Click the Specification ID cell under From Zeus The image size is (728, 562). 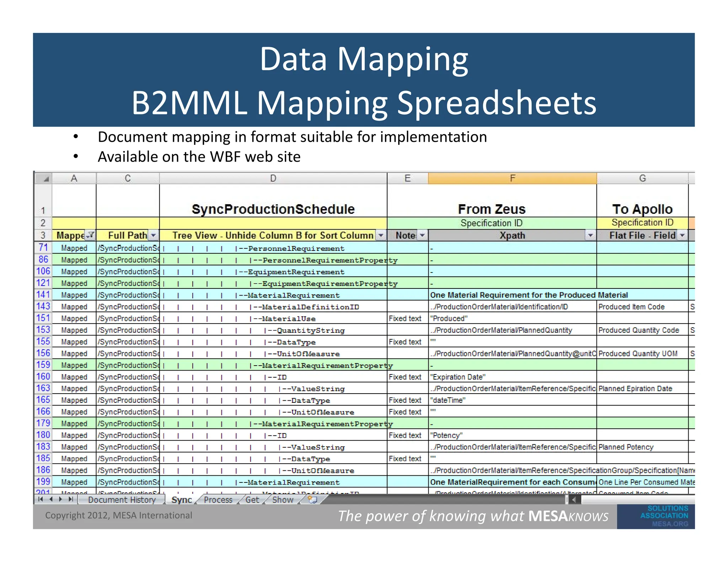(492, 223)
